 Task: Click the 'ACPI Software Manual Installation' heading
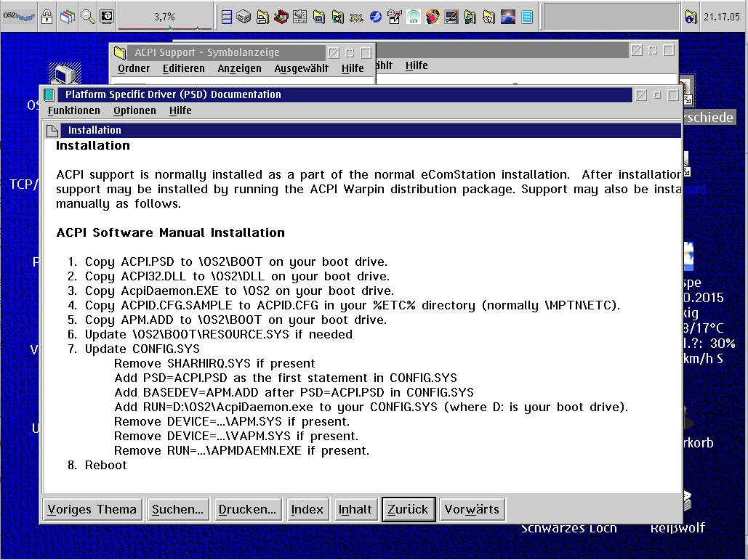point(170,232)
